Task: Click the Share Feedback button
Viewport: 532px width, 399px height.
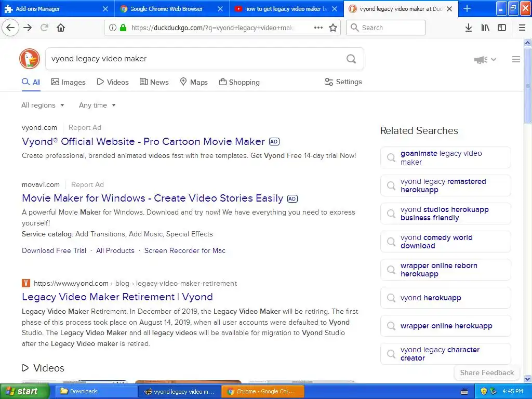Action: [487, 373]
